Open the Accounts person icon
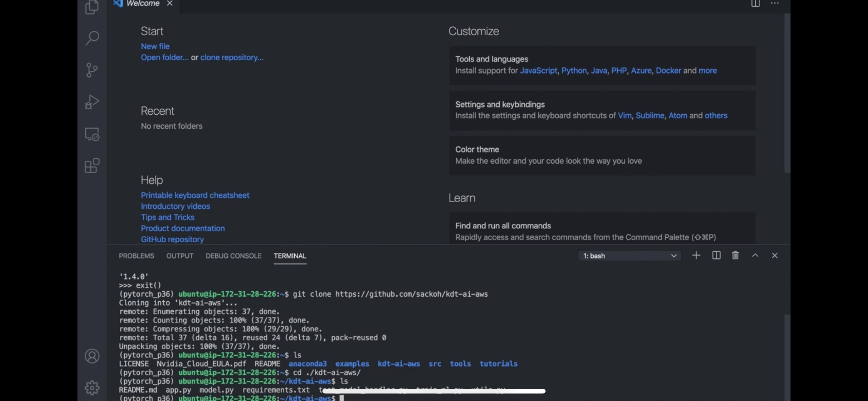Viewport: 868px width, 401px height. click(x=92, y=356)
